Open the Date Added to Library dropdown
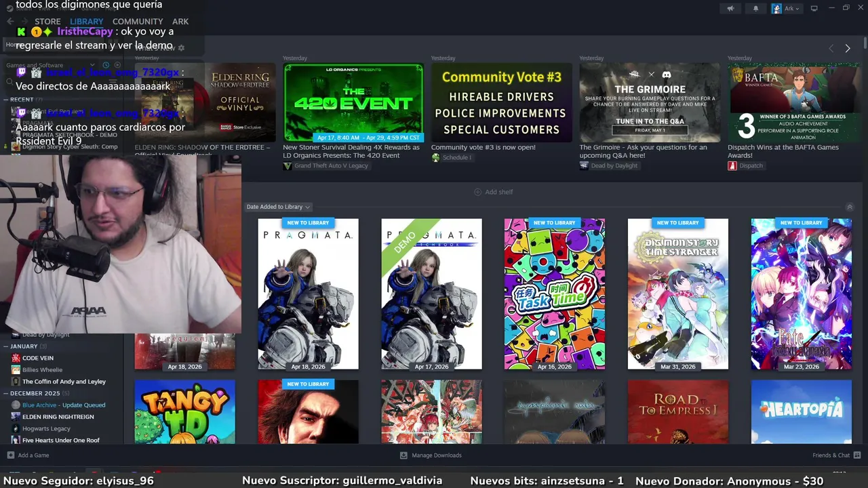868x488 pixels. click(278, 207)
